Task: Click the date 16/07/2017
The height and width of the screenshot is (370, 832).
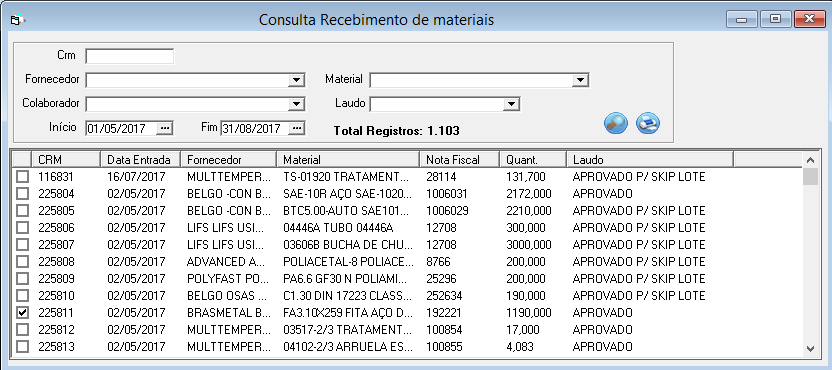Action: coord(136,177)
